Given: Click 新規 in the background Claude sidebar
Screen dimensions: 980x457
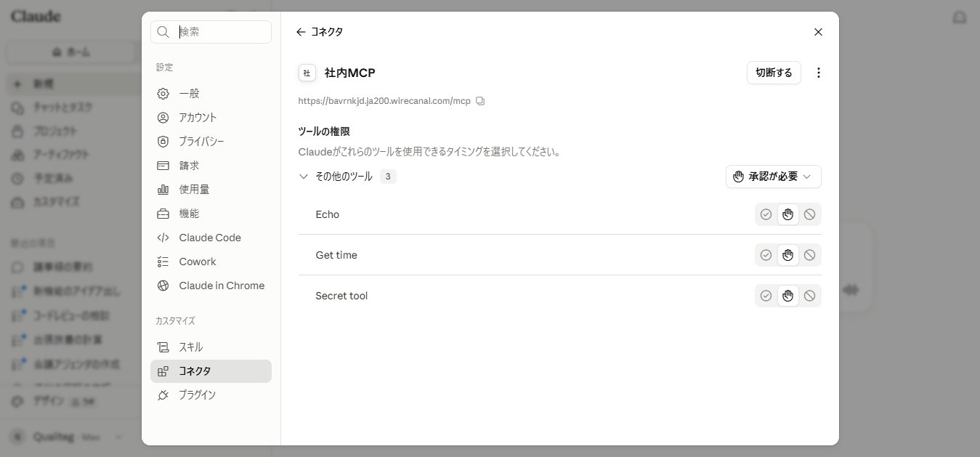Looking at the screenshot, I should coord(44,84).
